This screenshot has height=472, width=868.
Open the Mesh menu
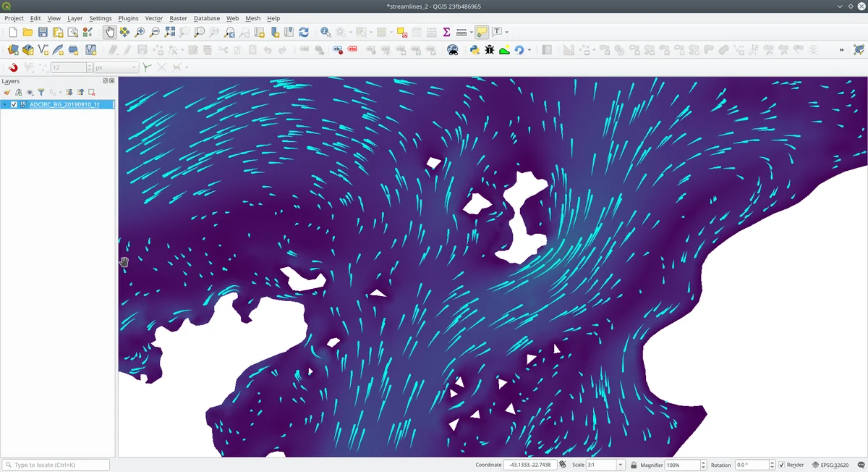tap(252, 18)
